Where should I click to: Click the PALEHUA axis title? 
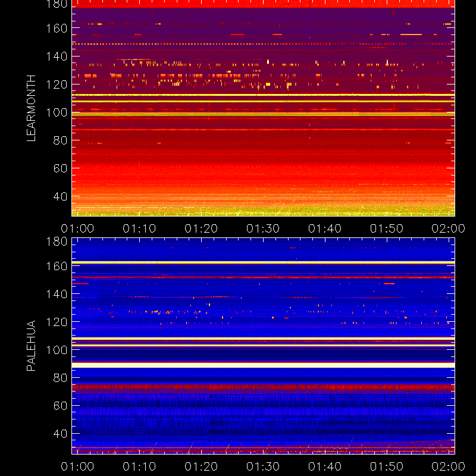pyautogui.click(x=32, y=346)
